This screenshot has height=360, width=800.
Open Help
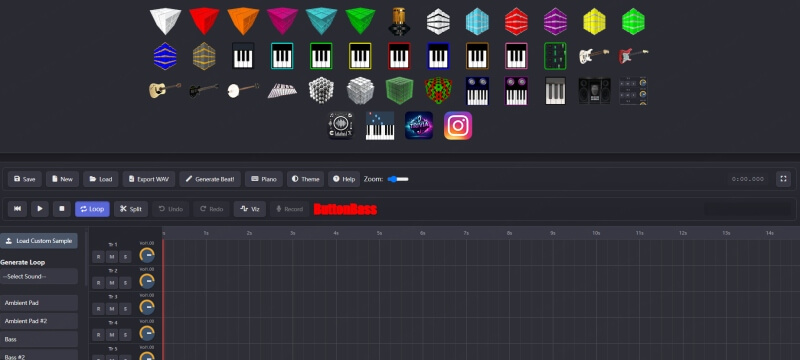pyautogui.click(x=344, y=179)
